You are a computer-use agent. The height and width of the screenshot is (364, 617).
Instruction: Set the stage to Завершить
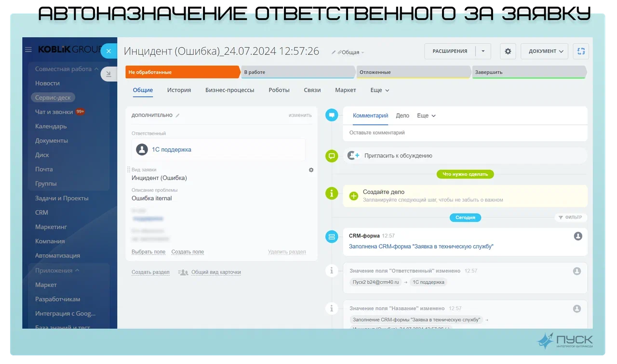pos(529,72)
